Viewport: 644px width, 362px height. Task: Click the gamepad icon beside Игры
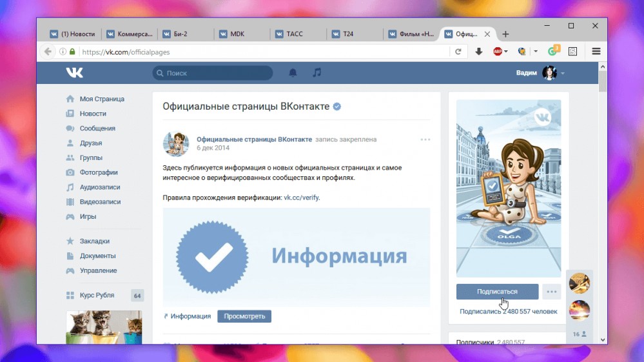click(70, 217)
